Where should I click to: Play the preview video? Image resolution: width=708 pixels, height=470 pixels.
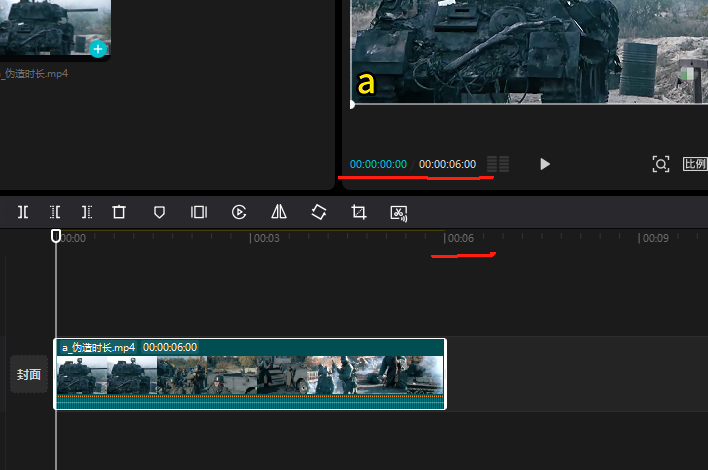pyautogui.click(x=545, y=164)
